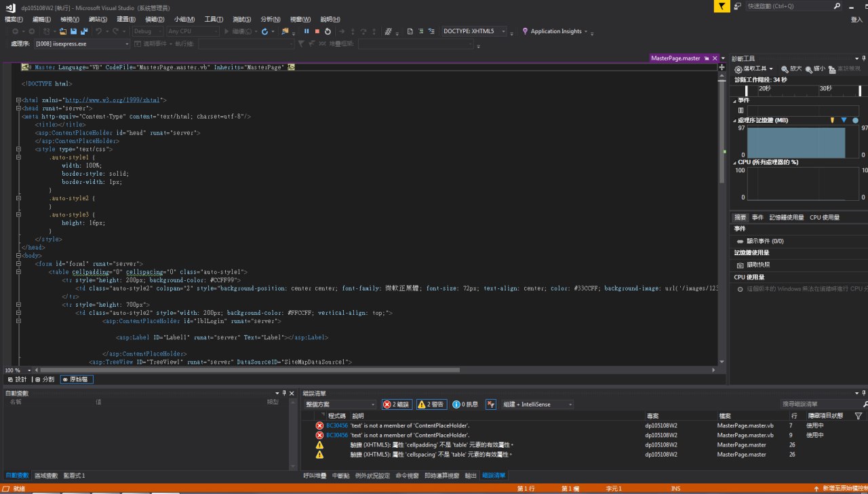868x494 pixels.
Task: Toggle the 2 錯誤 errors filter
Action: tap(396, 404)
